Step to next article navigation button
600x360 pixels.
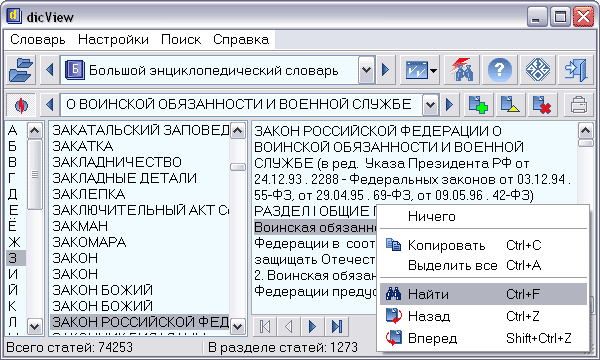pyautogui.click(x=313, y=326)
